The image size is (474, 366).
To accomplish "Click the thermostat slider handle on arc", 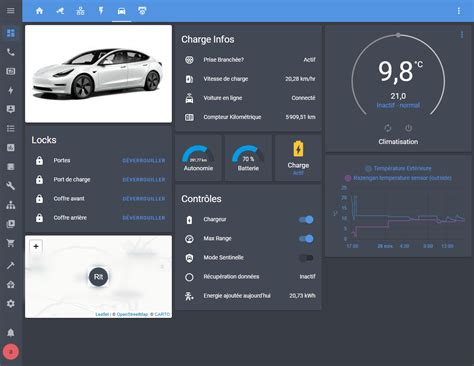I will coord(398,35).
